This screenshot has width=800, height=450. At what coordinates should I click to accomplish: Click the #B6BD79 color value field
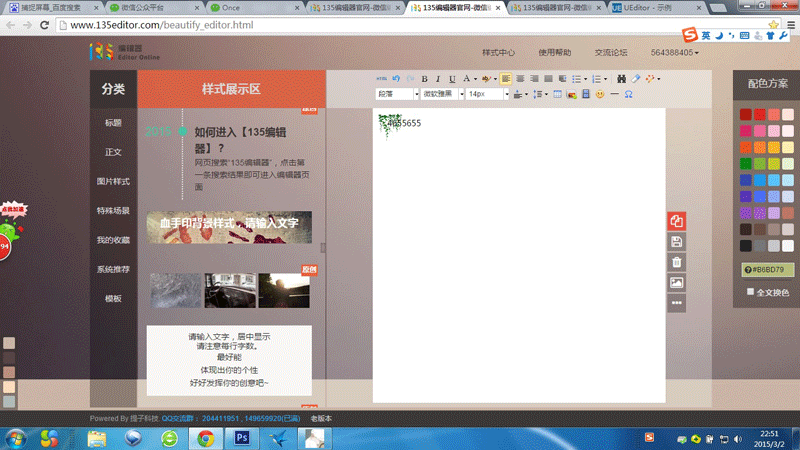(x=768, y=269)
